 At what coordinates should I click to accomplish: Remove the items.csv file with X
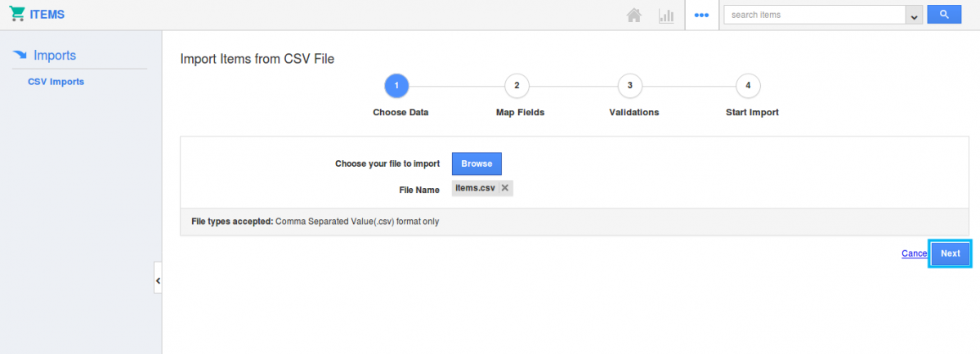click(505, 188)
